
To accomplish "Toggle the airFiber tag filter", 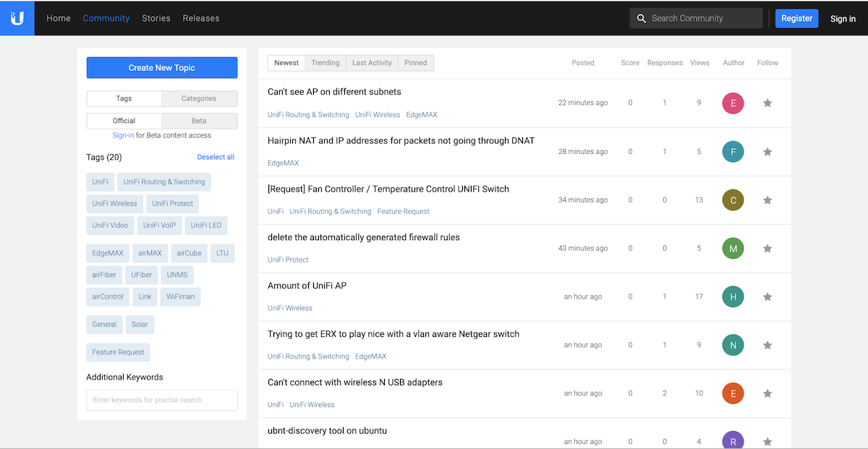I will (104, 275).
